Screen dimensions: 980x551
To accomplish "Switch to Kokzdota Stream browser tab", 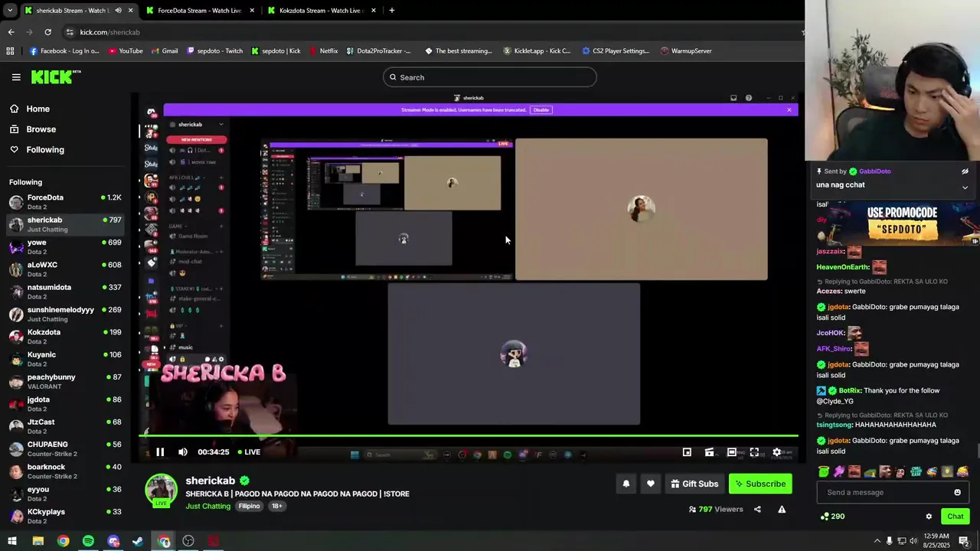I will point(322,11).
